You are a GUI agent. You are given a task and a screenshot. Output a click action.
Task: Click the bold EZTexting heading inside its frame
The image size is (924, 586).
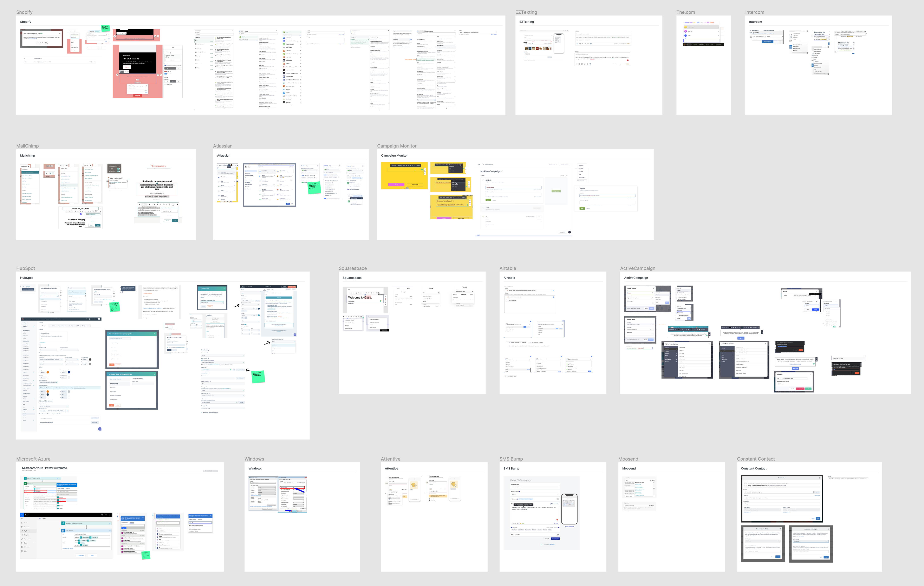coord(526,22)
